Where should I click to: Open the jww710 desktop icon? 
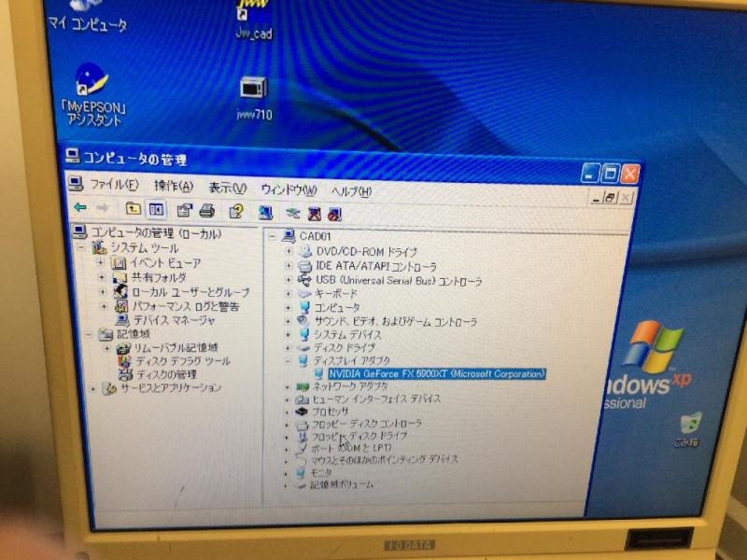254,99
